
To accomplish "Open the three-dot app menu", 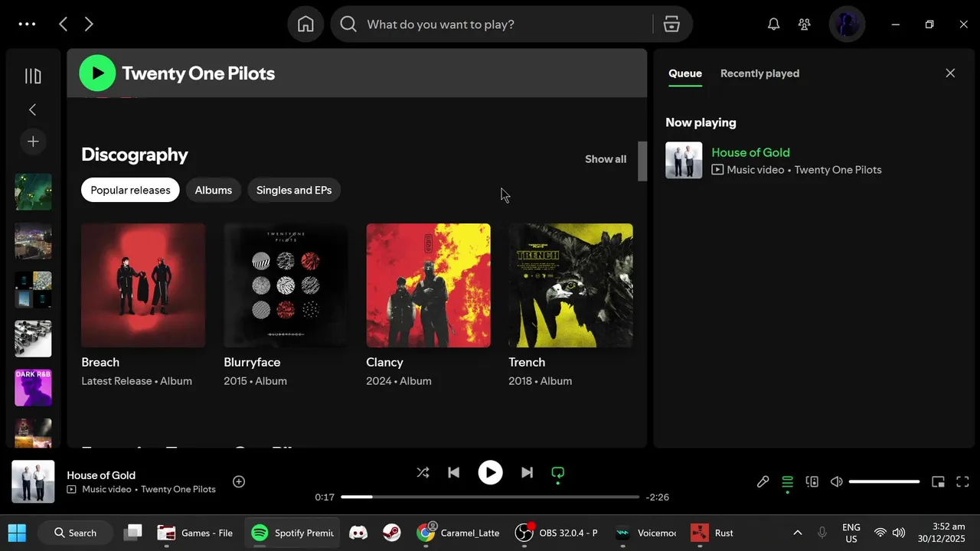I will pos(27,24).
